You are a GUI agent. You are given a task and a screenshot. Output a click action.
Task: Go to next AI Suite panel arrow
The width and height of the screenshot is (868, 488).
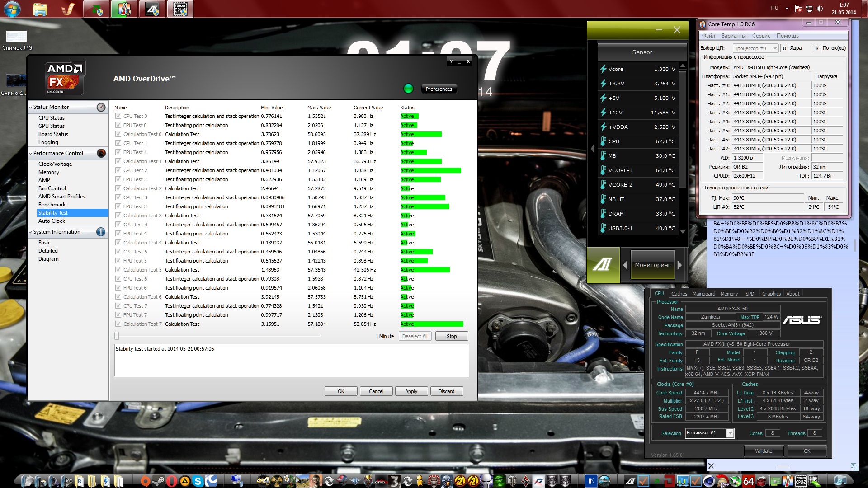[x=679, y=265]
